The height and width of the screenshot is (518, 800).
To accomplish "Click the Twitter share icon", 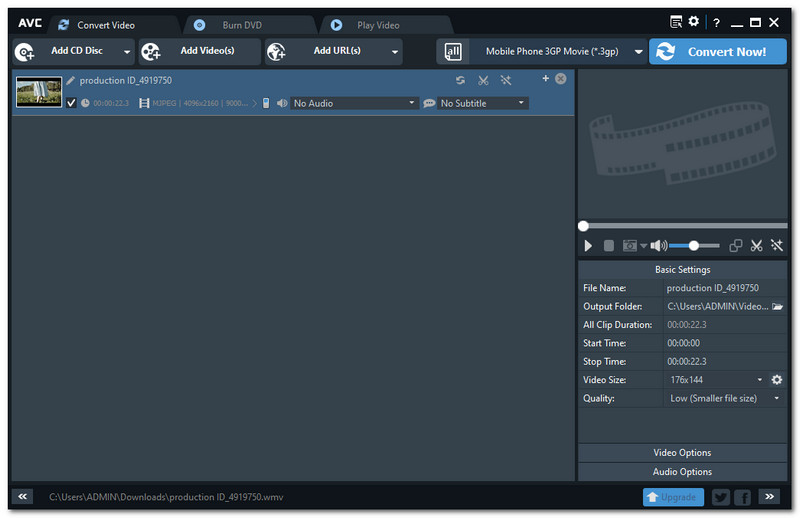I will pyautogui.click(x=720, y=496).
